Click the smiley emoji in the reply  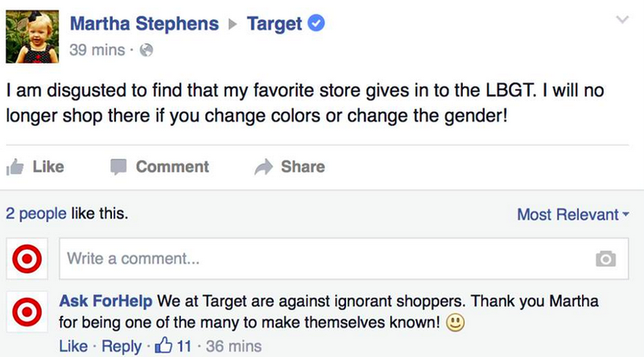pyautogui.click(x=455, y=323)
